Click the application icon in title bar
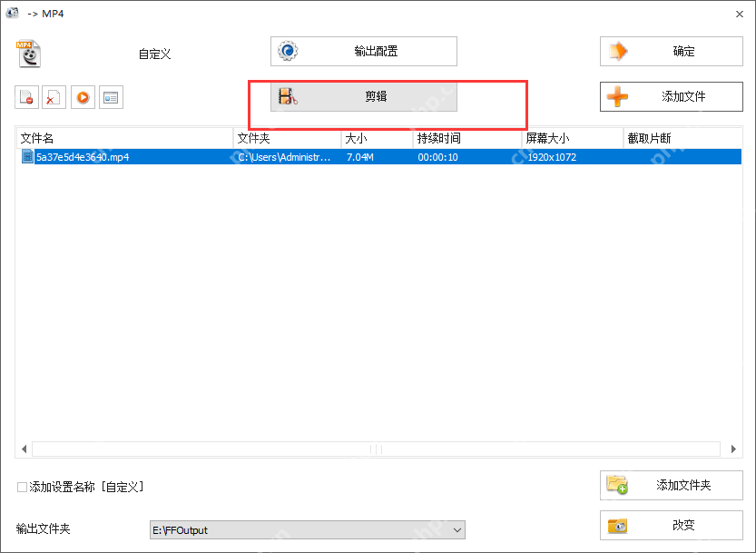The image size is (756, 553). pos(13,13)
